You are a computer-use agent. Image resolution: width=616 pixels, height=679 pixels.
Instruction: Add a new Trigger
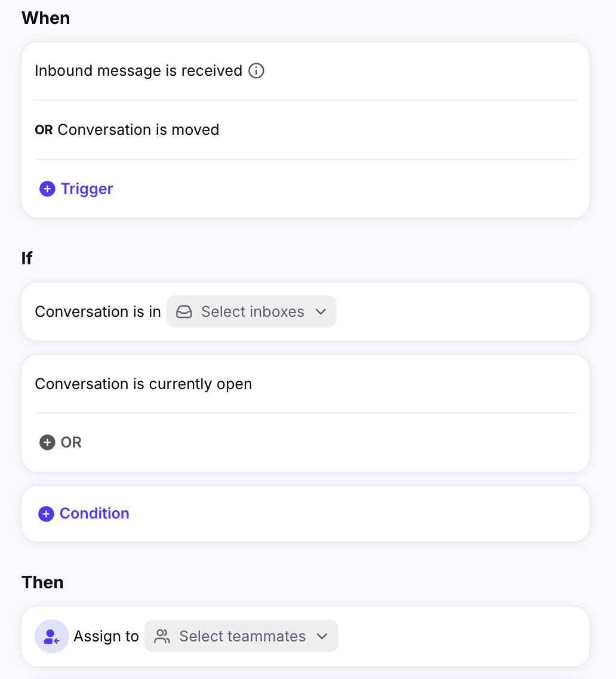86,189
